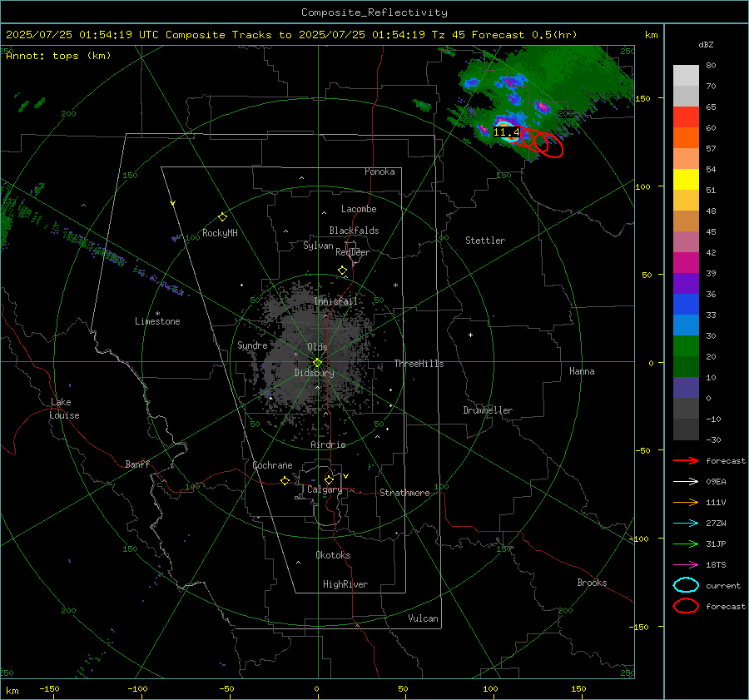The width and height of the screenshot is (749, 700).
Task: Click the red swatch in dBZ color bar
Action: [x=686, y=117]
